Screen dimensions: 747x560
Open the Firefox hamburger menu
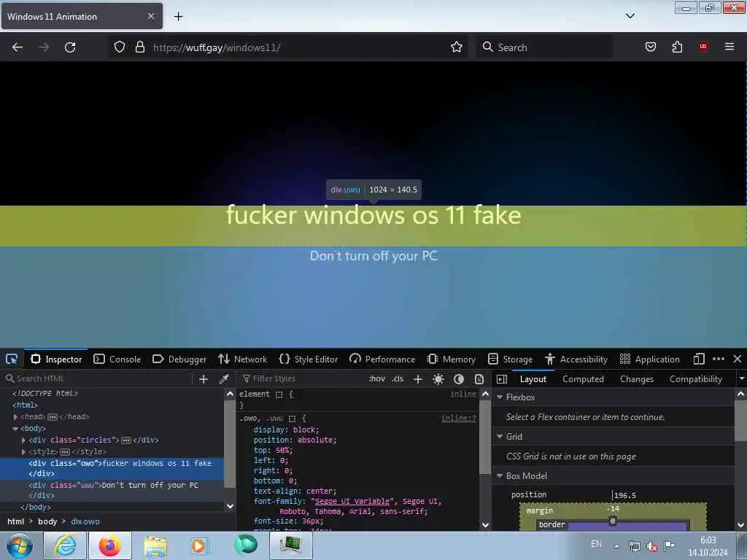tap(729, 47)
